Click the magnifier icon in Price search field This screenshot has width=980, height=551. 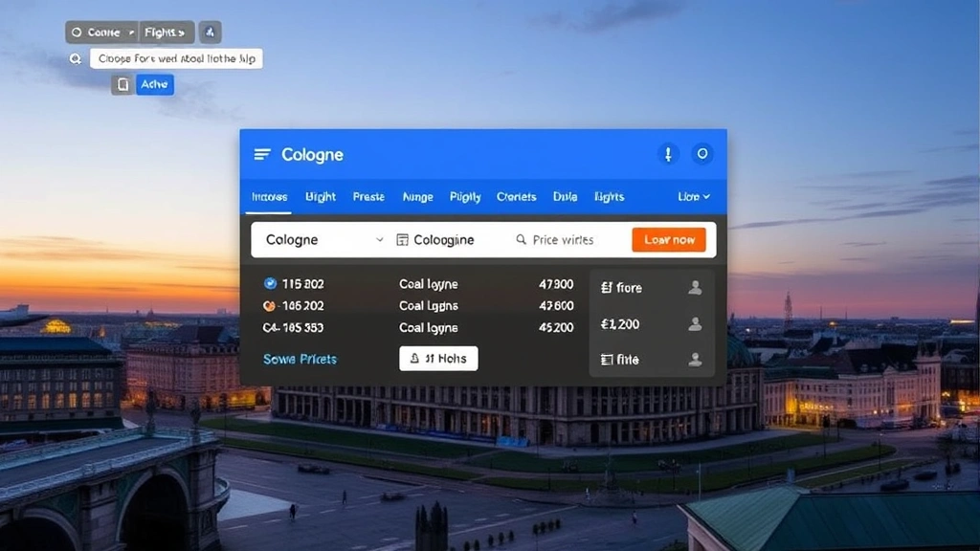[x=522, y=239]
